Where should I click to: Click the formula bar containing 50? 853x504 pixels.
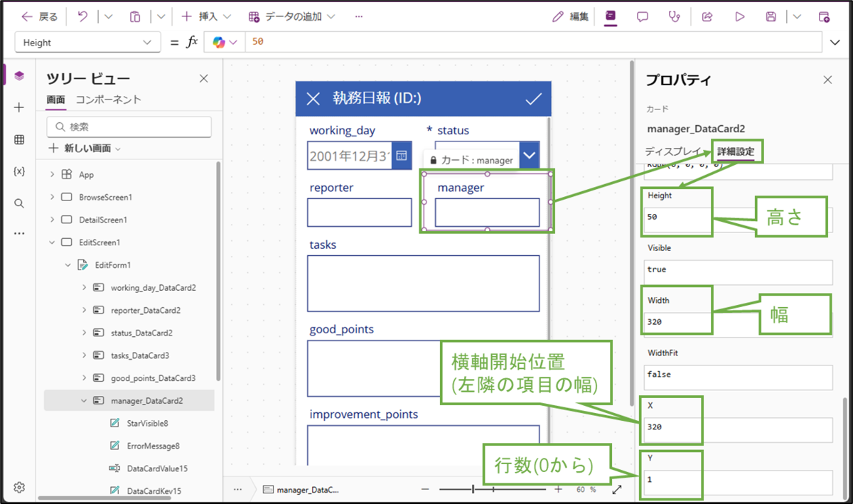[x=535, y=43]
